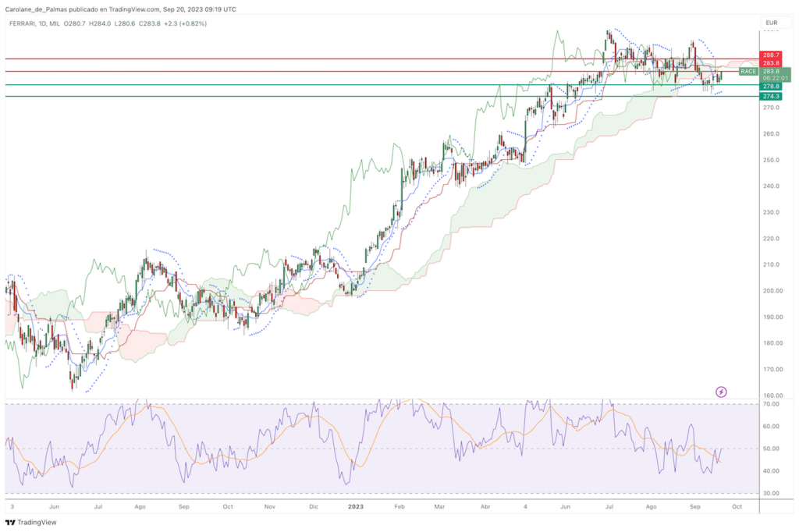Click the Carolane_de_Palmas author name

tap(39, 9)
